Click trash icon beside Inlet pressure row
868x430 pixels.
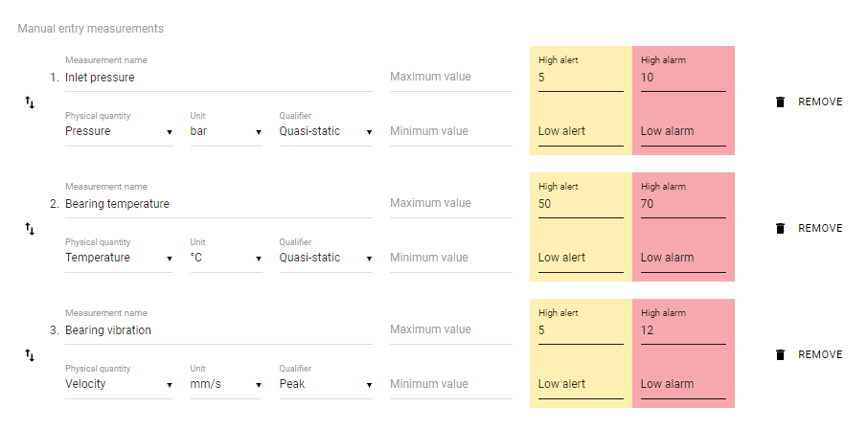(780, 102)
